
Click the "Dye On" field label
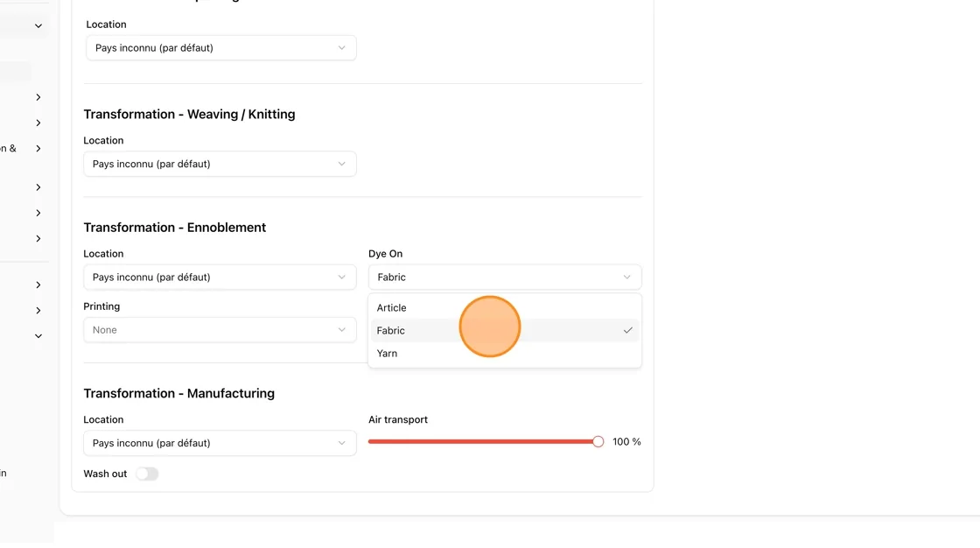click(x=386, y=253)
